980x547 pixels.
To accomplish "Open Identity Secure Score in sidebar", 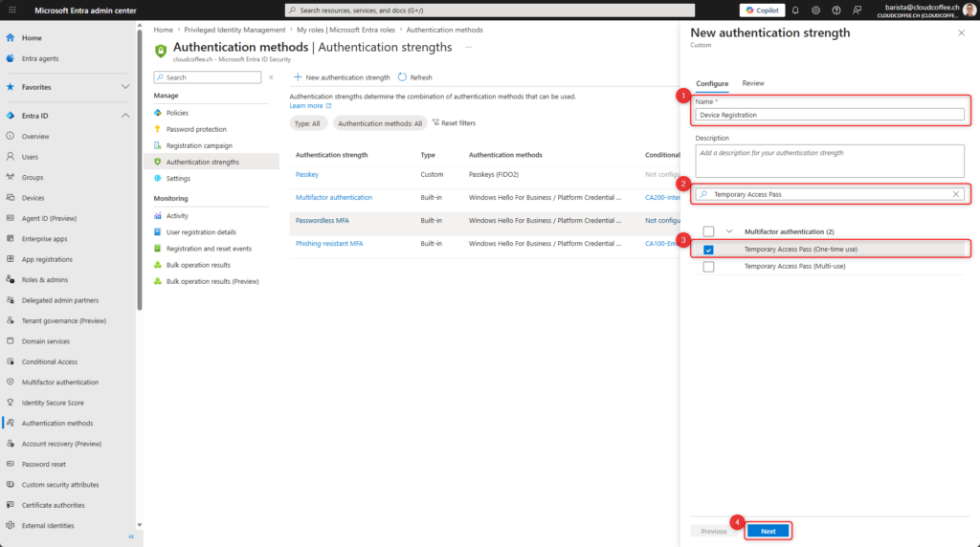I will coord(53,403).
